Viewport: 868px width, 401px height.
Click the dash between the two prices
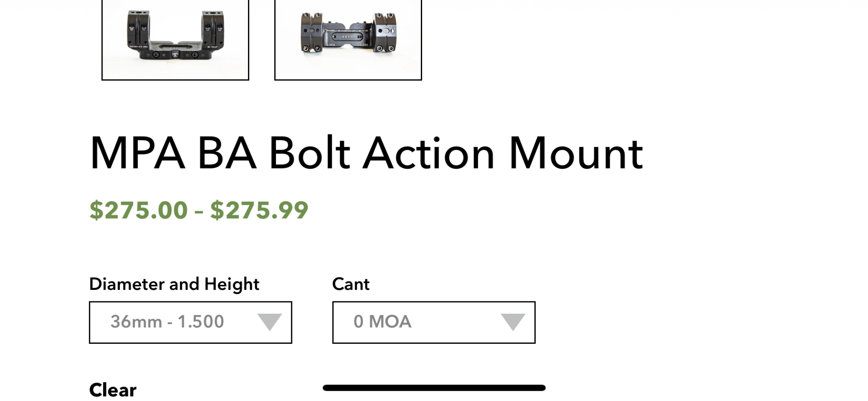point(199,211)
